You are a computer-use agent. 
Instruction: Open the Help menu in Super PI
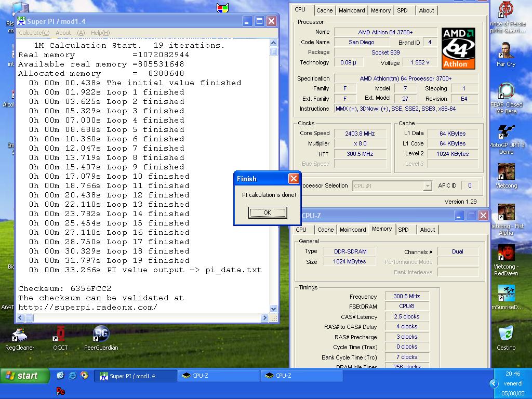click(100, 33)
